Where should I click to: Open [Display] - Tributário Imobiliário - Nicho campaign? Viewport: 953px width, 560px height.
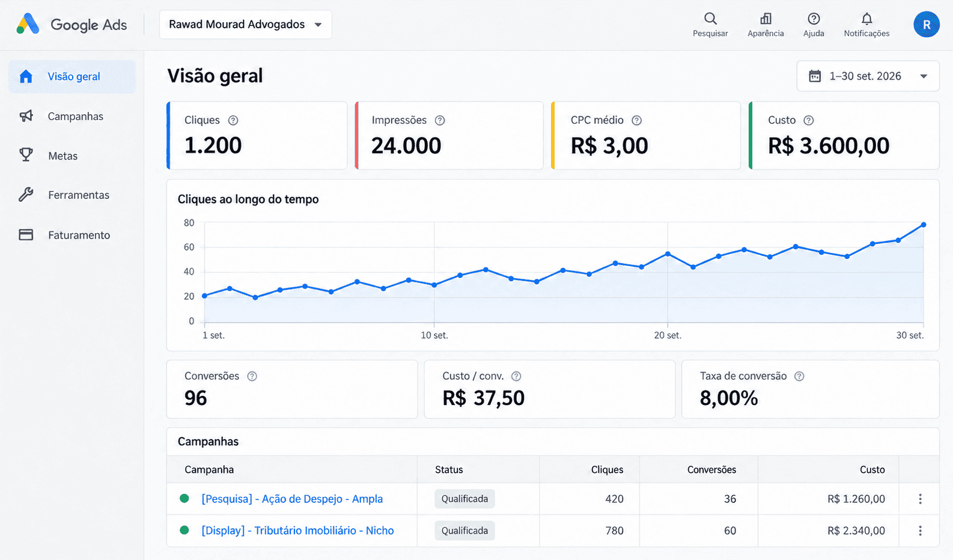(x=297, y=531)
